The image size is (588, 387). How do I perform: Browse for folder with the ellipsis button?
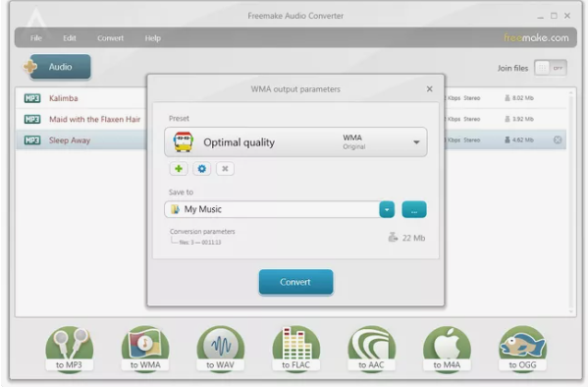(414, 209)
